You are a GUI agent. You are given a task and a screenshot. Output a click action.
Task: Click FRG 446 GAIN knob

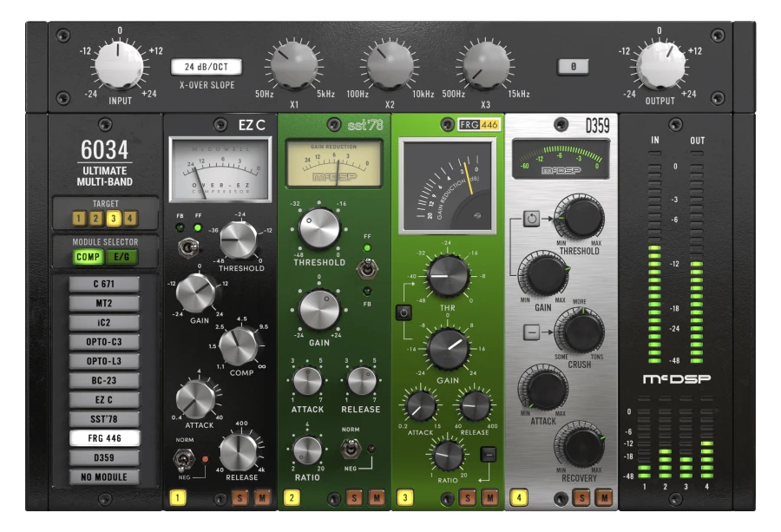point(448,348)
